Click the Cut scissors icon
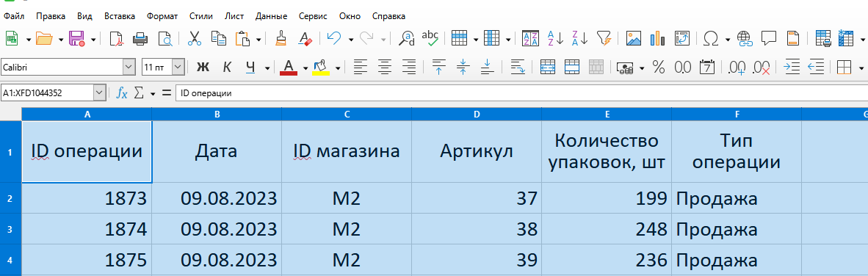This screenshot has height=276, width=868. coord(195,38)
